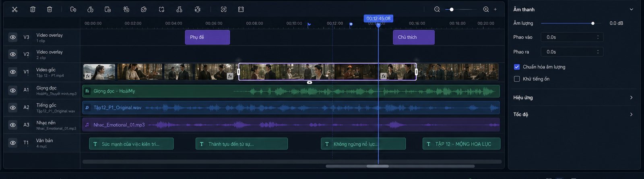This screenshot has width=644, height=179.
Task: Click ruler label 00:08:00
Action: [x=255, y=23]
